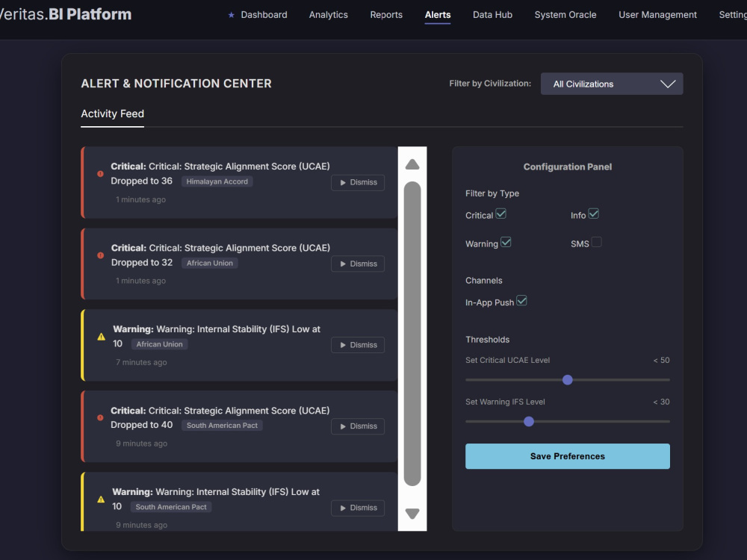Click the Configuration Panel heading
747x560 pixels.
click(x=568, y=167)
